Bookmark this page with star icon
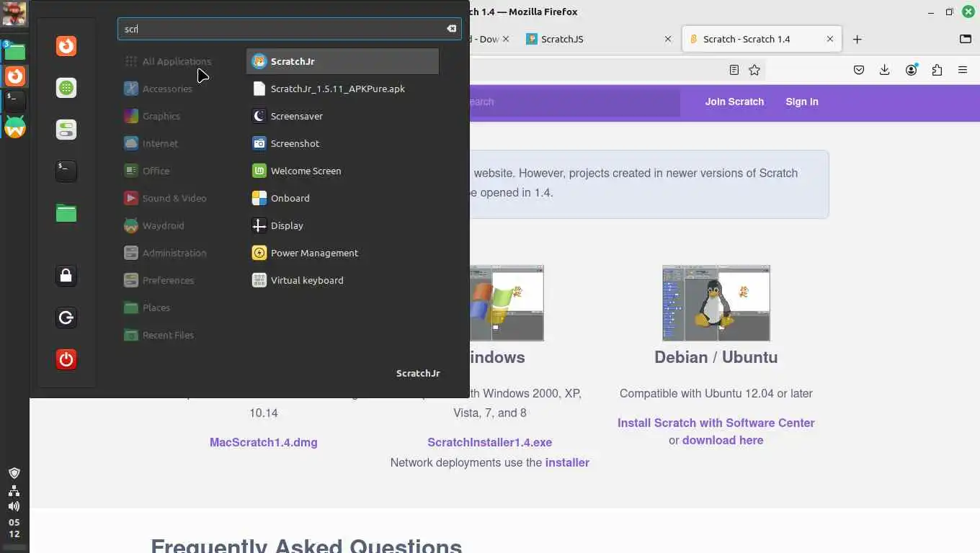Screen dimensions: 980x553 (x=754, y=70)
